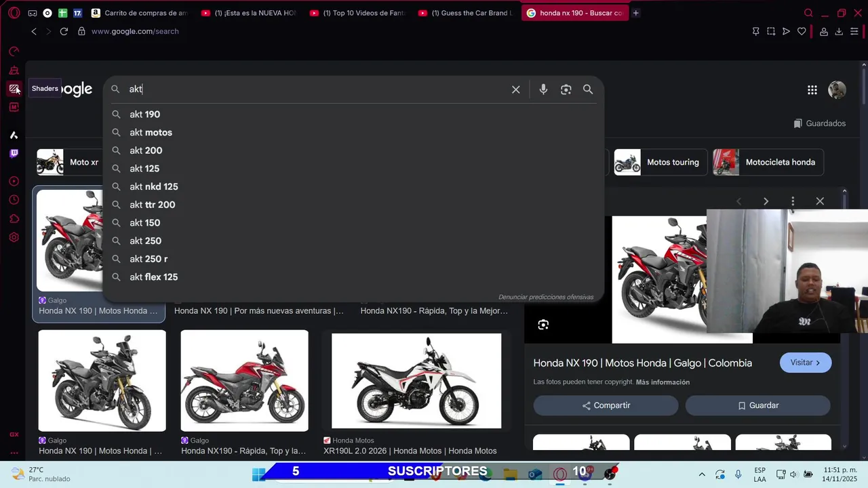The height and width of the screenshot is (488, 868).
Task: Open GX Control speedometer in sidebar
Action: (14, 52)
